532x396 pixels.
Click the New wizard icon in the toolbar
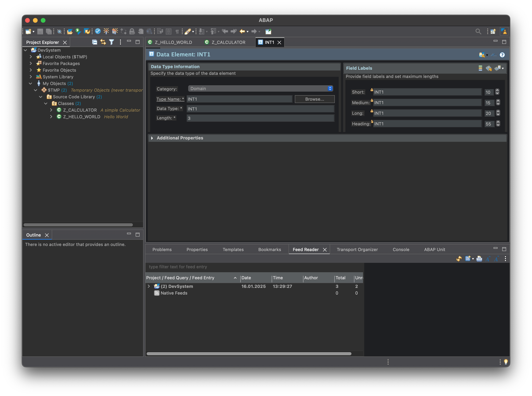click(28, 31)
